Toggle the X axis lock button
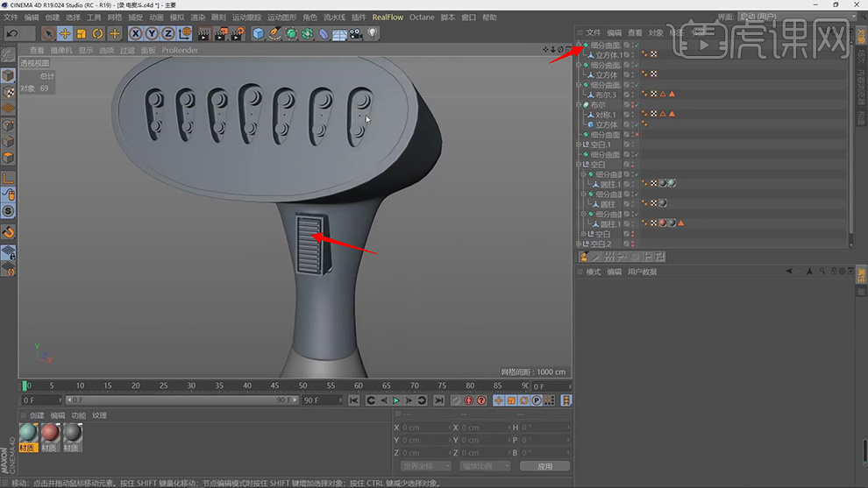 [x=136, y=33]
